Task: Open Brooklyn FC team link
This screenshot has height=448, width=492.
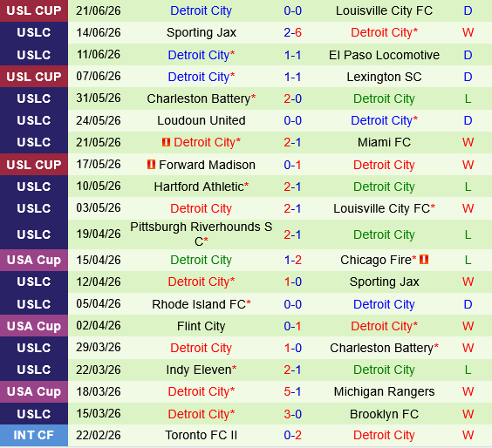Action: (x=384, y=414)
